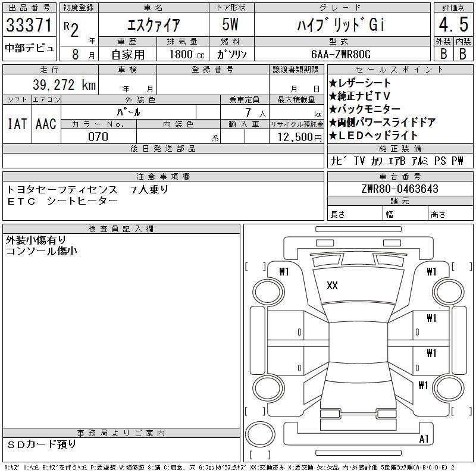Screen dimensions: 476x476
Task: Click the 自家用 history value
Action: [128, 55]
